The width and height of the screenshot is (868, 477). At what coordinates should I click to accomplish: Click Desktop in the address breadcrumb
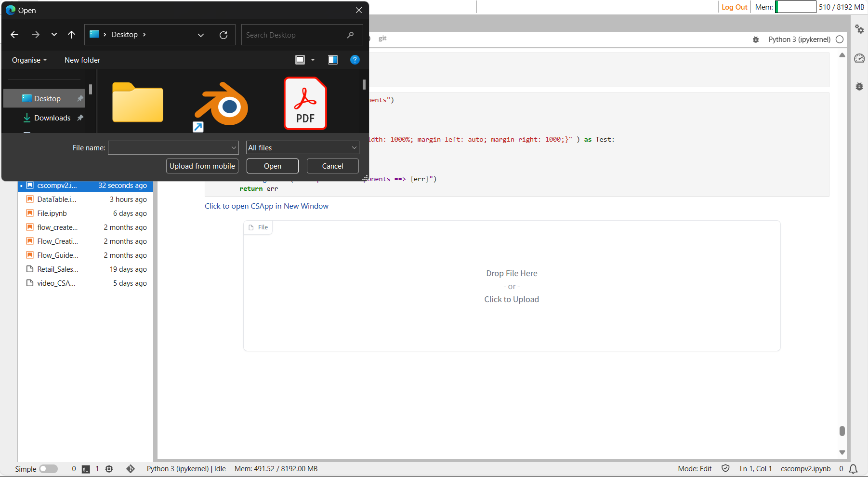124,35
